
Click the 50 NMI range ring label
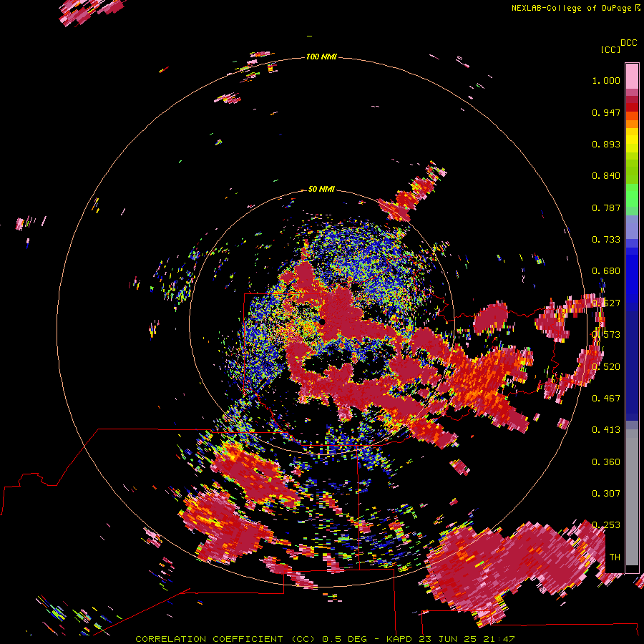(x=321, y=189)
